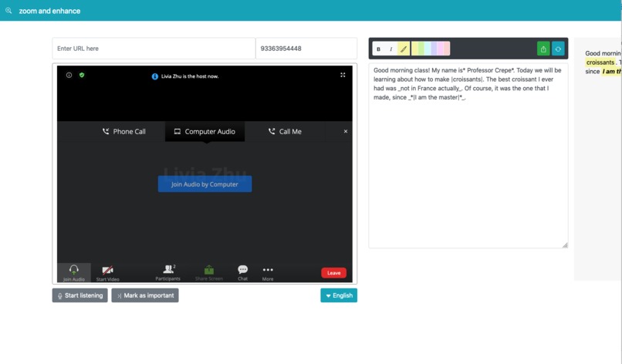
Task: Toggle bold formatting in notes toolbar
Action: click(378, 49)
